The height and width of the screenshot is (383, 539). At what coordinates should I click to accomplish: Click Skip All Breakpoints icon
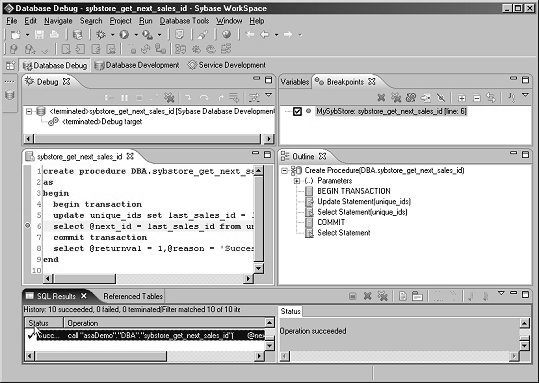click(x=441, y=98)
